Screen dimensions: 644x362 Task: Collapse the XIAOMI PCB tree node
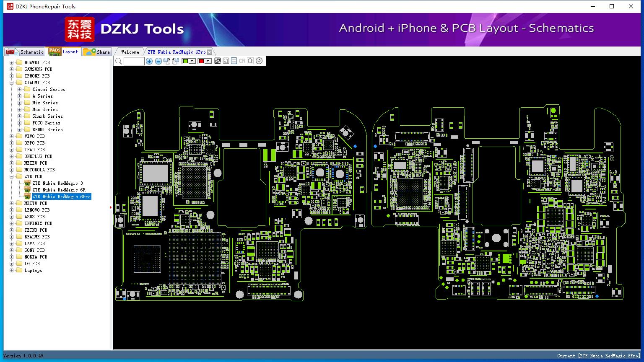[x=11, y=83]
